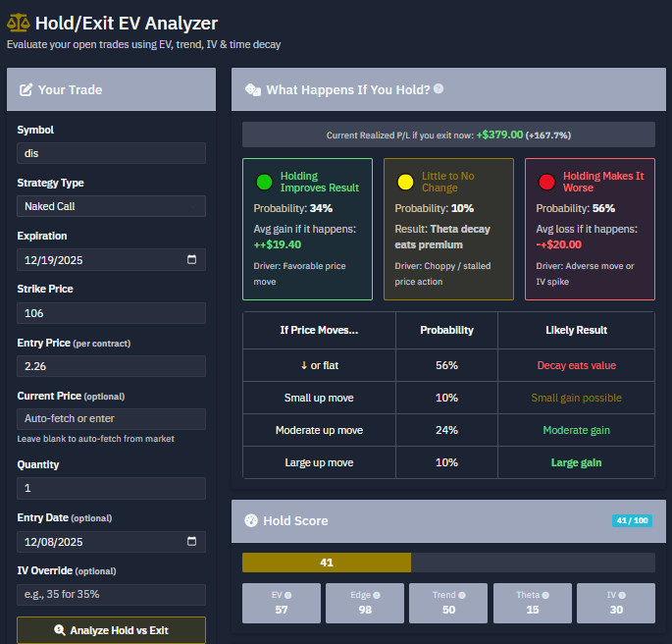Click the Holding Makes It Worse card title
The height and width of the screenshot is (644, 672).
click(x=603, y=182)
